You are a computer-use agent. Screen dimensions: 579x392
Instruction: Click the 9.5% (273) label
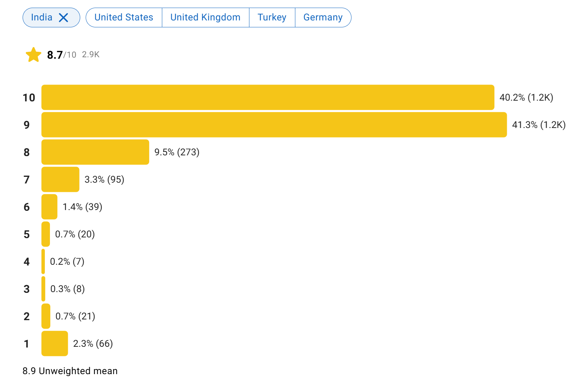coord(177,152)
